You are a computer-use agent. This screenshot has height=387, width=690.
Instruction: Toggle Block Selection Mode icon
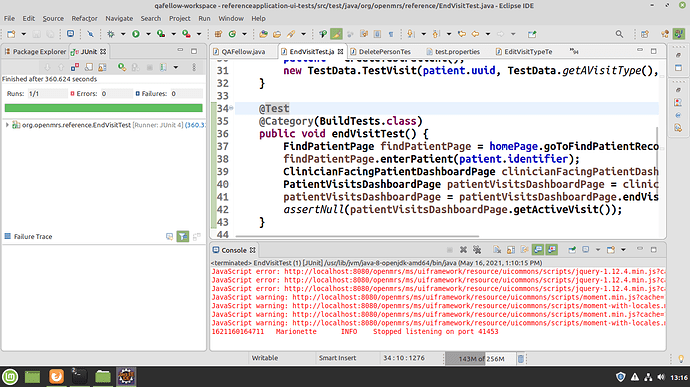377,34
